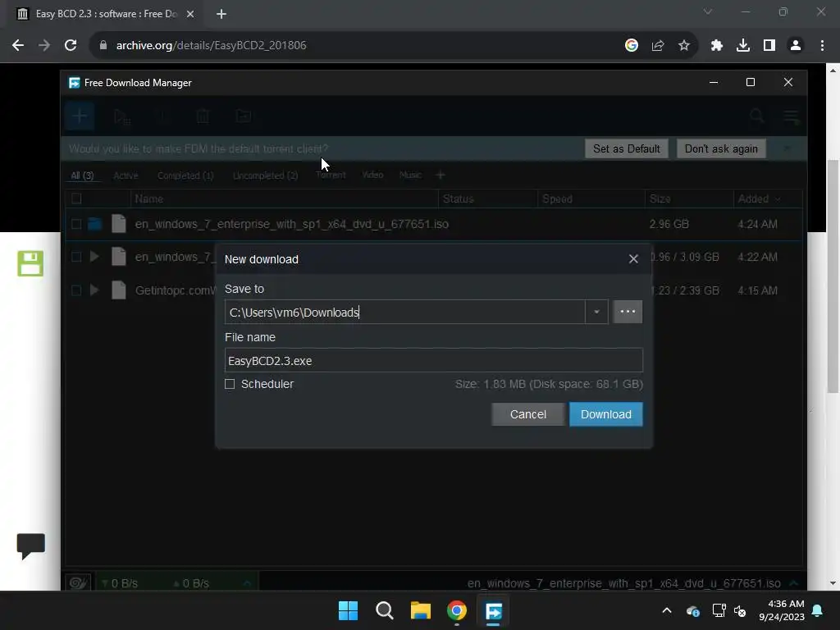Click the share page icon in address bar

point(658,46)
